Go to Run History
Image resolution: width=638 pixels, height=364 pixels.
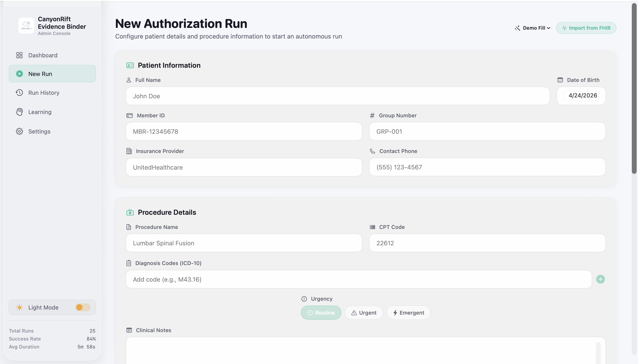52,93
